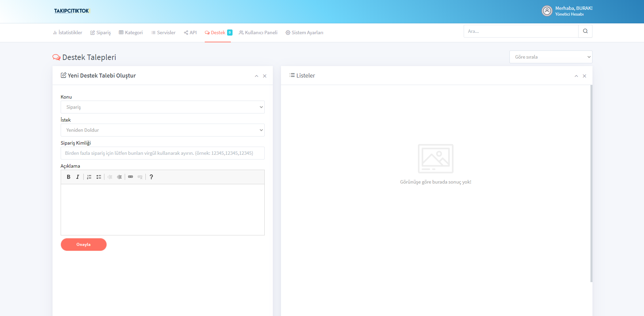Screen dimensions: 644x316
Task: Navigate to Servisler
Action: 163,33
